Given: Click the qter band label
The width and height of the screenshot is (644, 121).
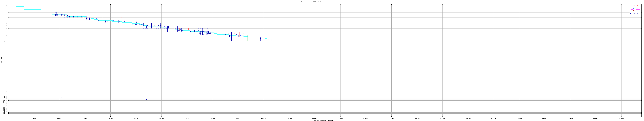Looking at the screenshot, I should [x=6, y=41].
